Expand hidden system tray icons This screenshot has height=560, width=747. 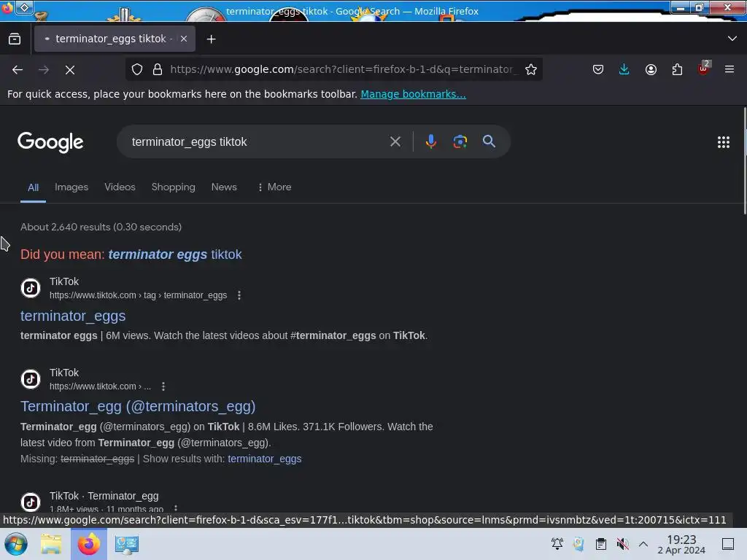pos(643,544)
